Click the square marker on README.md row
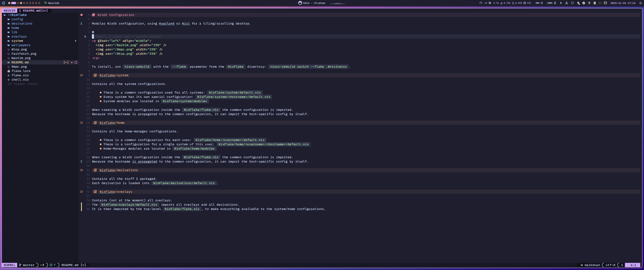Viewport: 644px width, 270px height. (x=76, y=62)
